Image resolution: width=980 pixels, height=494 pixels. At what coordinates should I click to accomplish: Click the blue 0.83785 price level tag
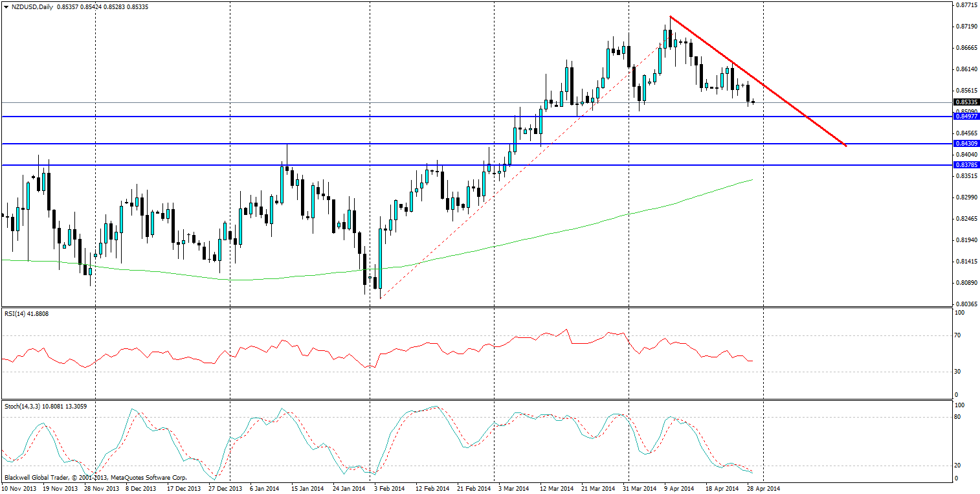tap(966, 165)
